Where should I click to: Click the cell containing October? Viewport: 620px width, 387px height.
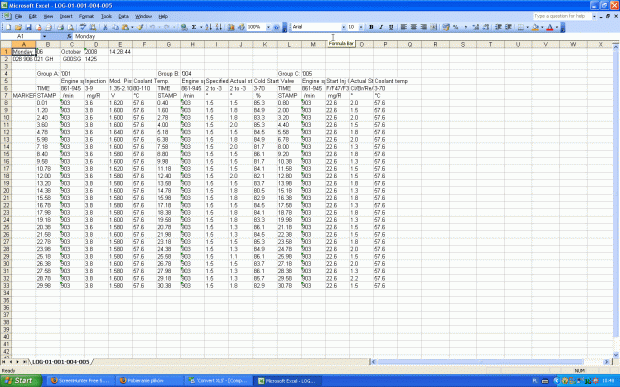pos(72,52)
